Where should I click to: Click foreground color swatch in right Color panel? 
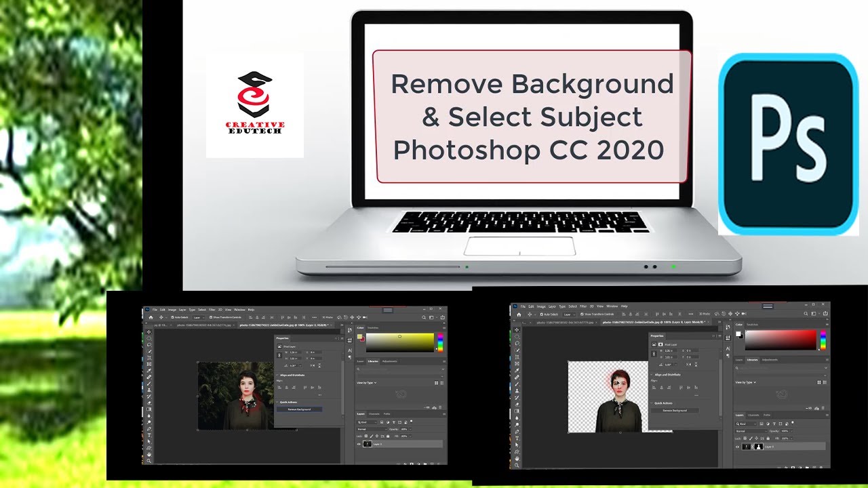pyautogui.click(x=738, y=333)
